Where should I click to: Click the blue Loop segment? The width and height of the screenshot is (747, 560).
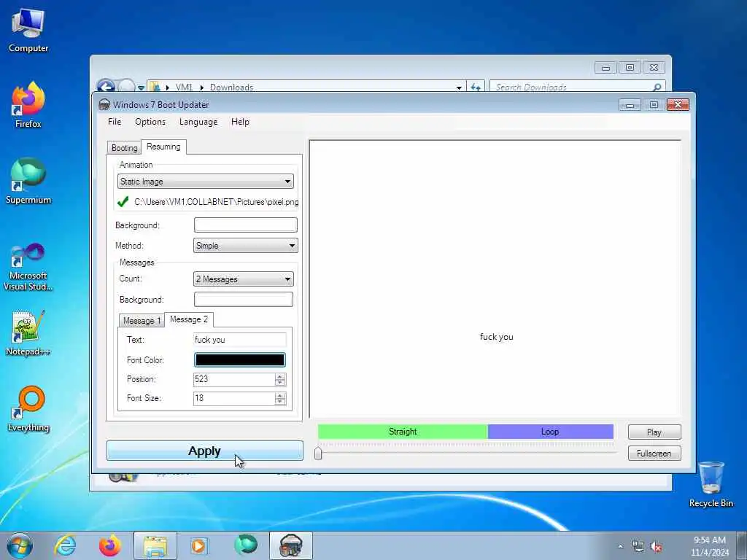point(550,432)
